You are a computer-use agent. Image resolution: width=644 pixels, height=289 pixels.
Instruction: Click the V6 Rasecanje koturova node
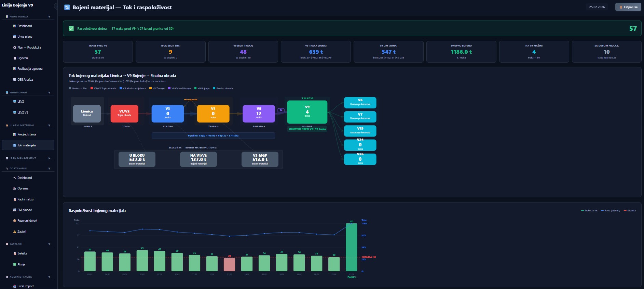point(360,103)
